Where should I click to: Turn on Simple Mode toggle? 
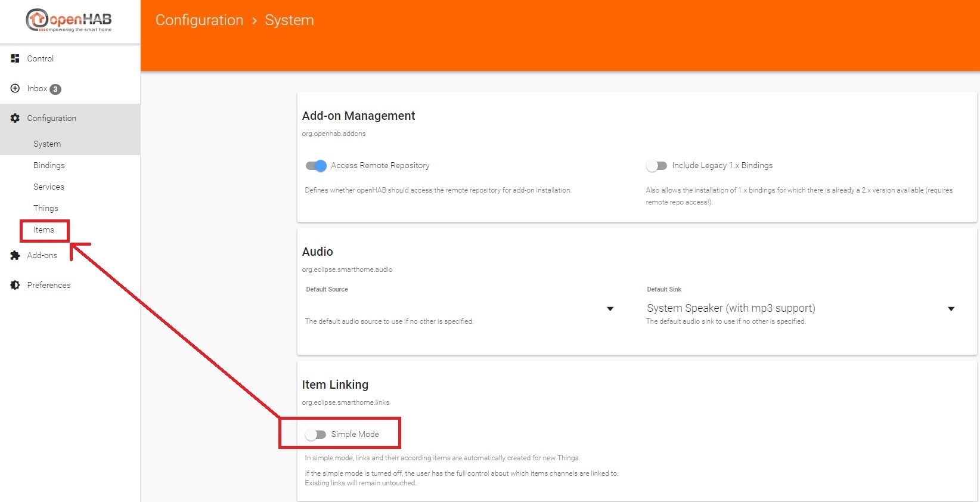315,435
